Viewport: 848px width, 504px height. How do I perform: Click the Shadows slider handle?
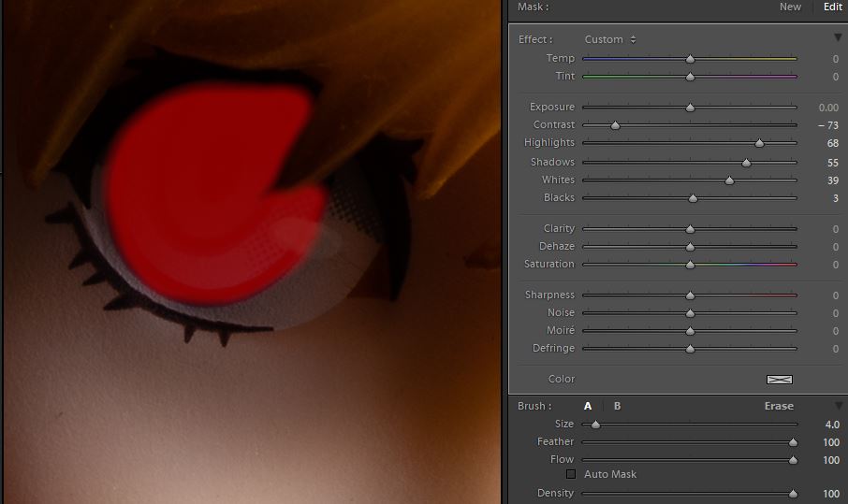point(746,163)
